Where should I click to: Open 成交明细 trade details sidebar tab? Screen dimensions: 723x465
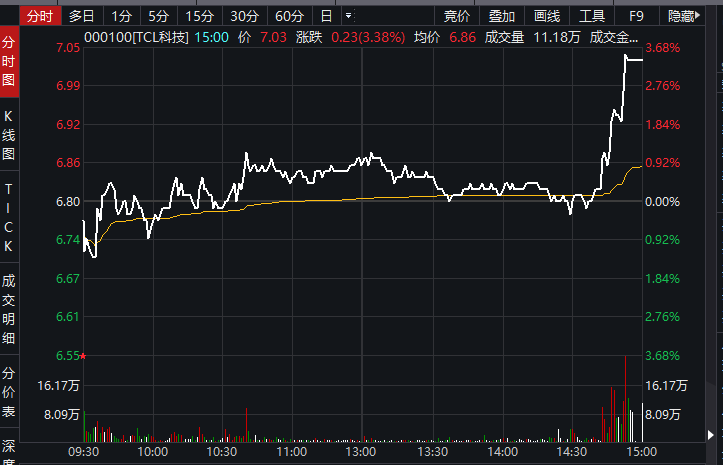pyautogui.click(x=9, y=309)
